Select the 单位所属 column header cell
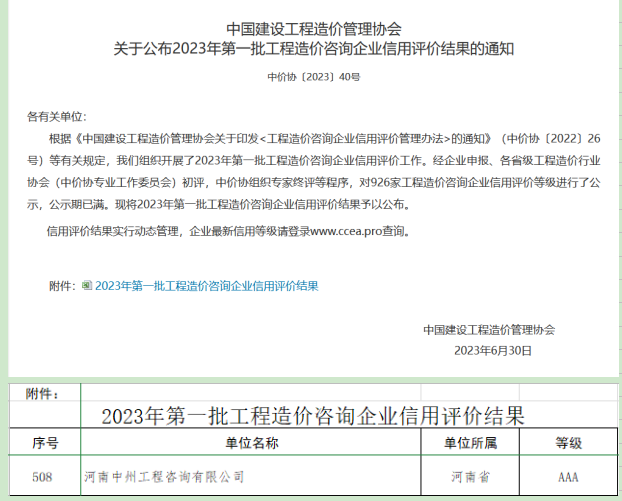The image size is (622, 501). 470,442
